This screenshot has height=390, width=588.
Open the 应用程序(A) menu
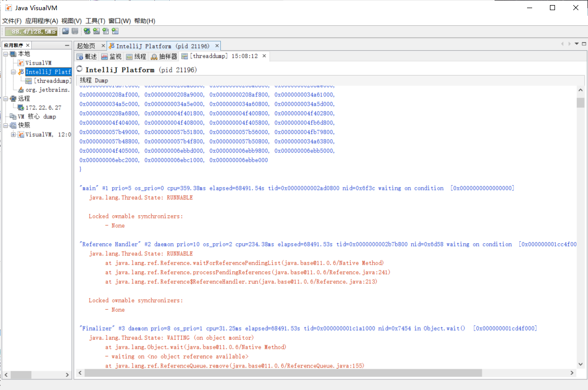[x=42, y=21]
